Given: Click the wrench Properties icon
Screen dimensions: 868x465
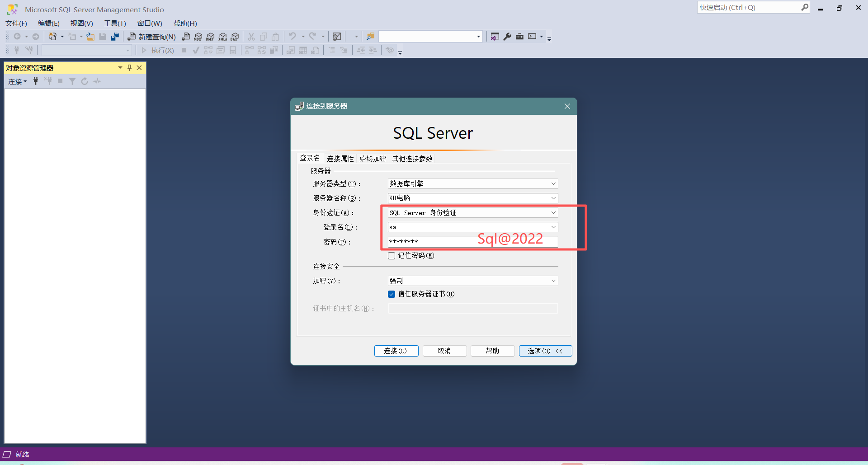Looking at the screenshot, I should [x=507, y=37].
